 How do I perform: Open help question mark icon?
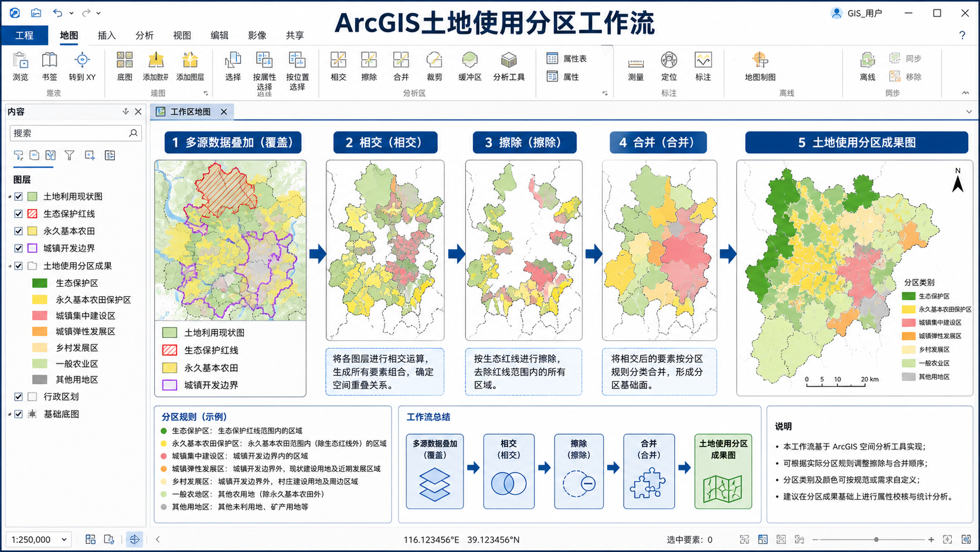962,35
